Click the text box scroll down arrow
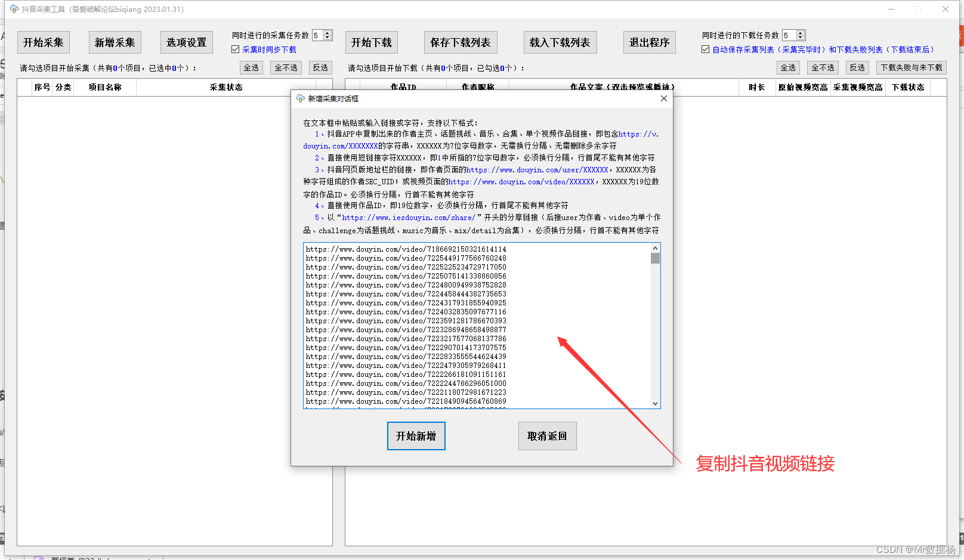964x560 pixels. [x=655, y=404]
